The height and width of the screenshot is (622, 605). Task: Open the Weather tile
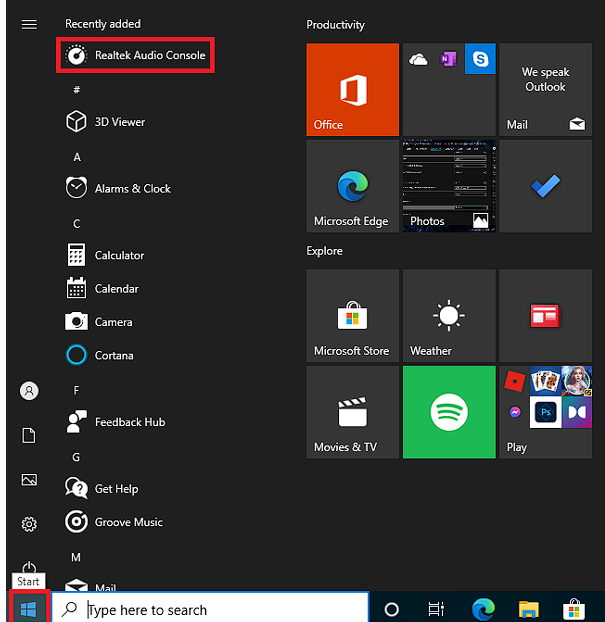[x=449, y=316]
